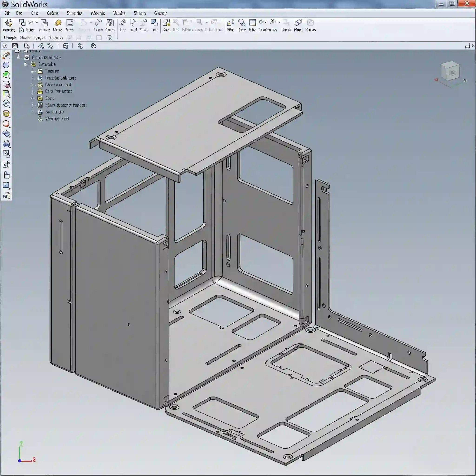Viewport: 476px width, 476px height.
Task: Expand the Poorroe tree node
Action: tap(32, 71)
